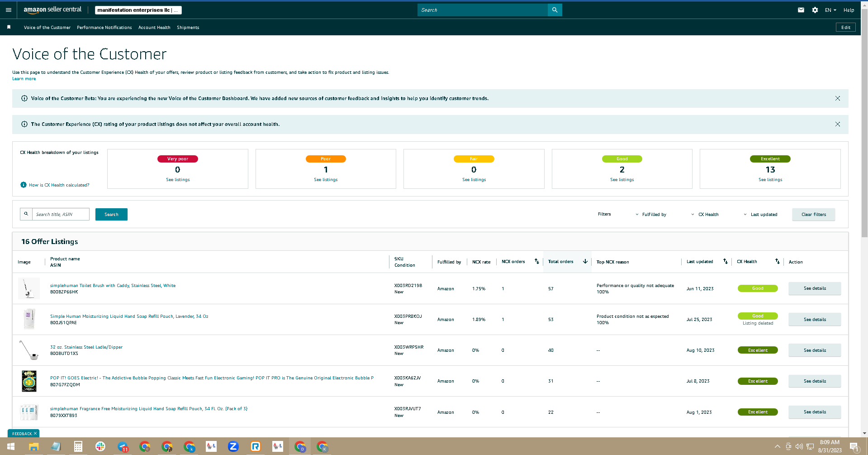Click the info icon beside How is CX Health calculated
This screenshot has width=868, height=455.
pos(24,185)
